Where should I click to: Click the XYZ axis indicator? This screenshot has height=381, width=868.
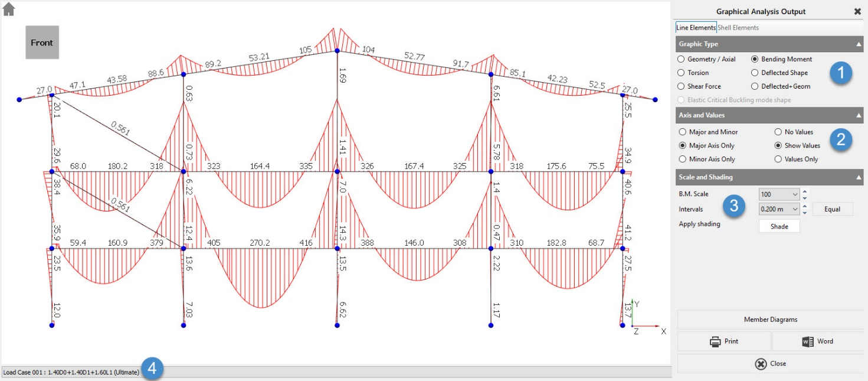pyautogui.click(x=643, y=318)
